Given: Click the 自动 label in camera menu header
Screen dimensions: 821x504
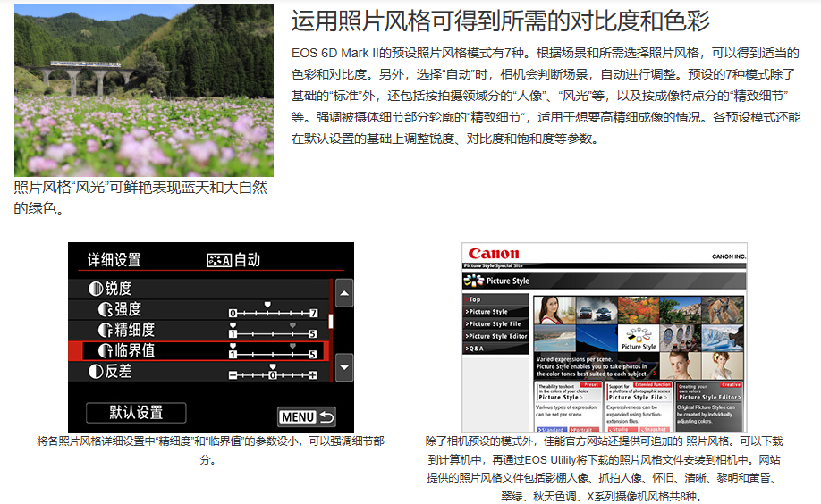Looking at the screenshot, I should pos(247,260).
